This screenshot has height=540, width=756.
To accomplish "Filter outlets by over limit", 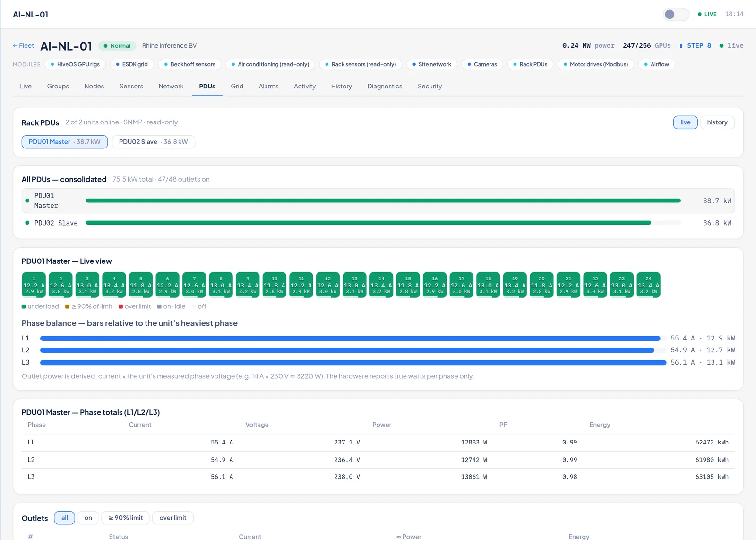I will [173, 518].
